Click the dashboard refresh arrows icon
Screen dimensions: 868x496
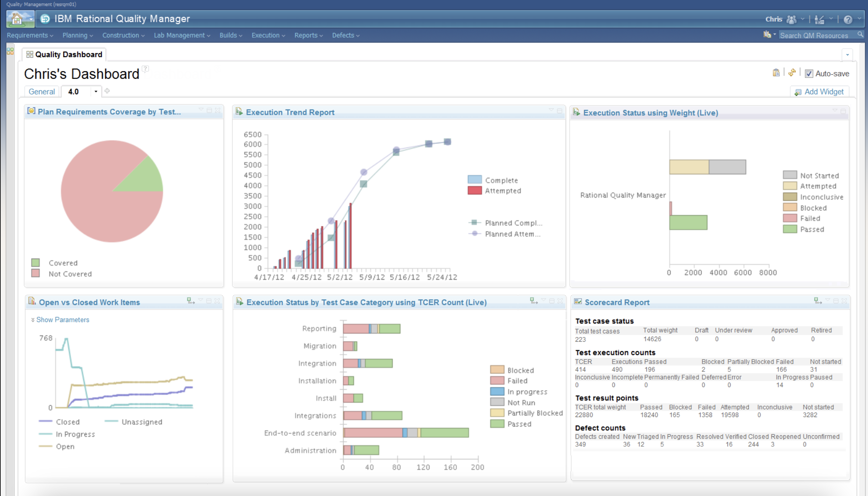pos(792,73)
